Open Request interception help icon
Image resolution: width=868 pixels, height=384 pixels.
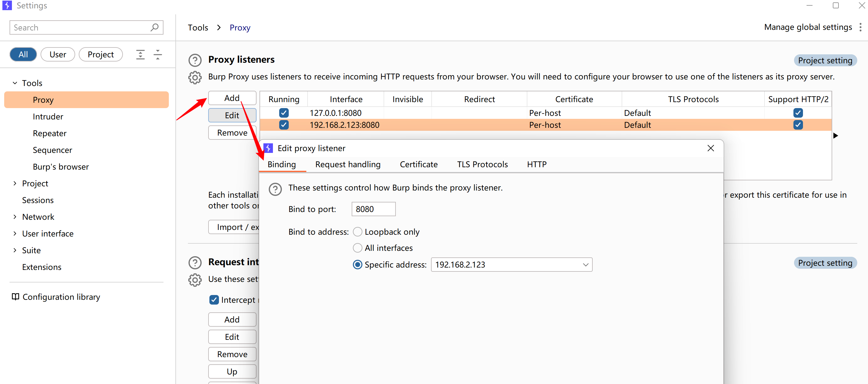[195, 262]
